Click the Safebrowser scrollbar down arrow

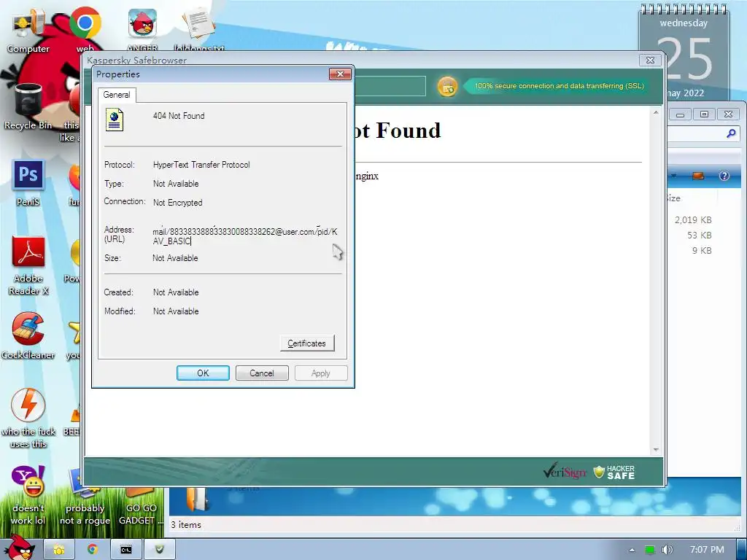(656, 449)
